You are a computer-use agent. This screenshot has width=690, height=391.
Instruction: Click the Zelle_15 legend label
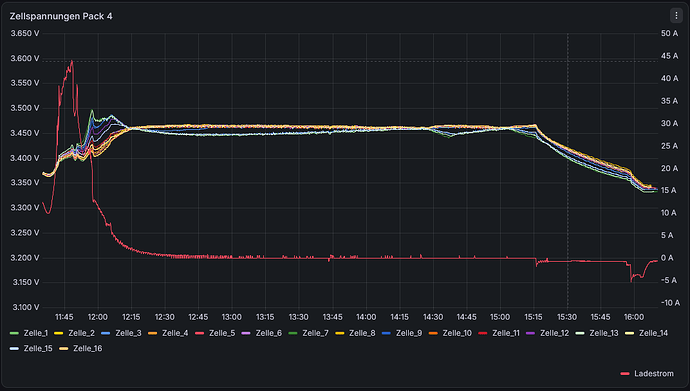[38, 348]
